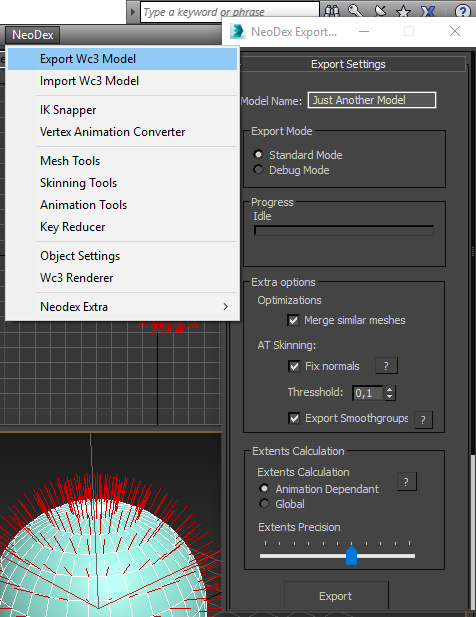Click the help button beside Fix normals
The width and height of the screenshot is (476, 617).
[x=386, y=366]
